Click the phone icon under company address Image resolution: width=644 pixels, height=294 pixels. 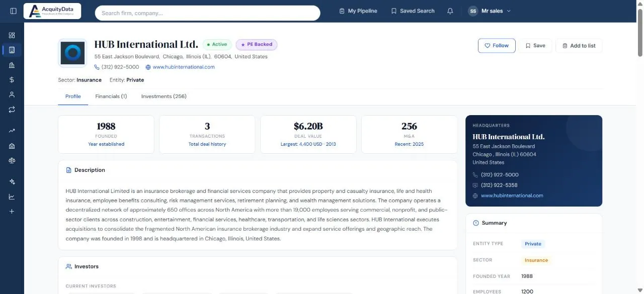point(97,67)
